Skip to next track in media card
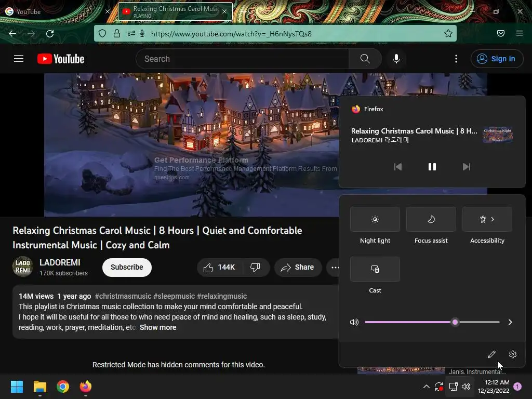532x399 pixels. (x=467, y=167)
